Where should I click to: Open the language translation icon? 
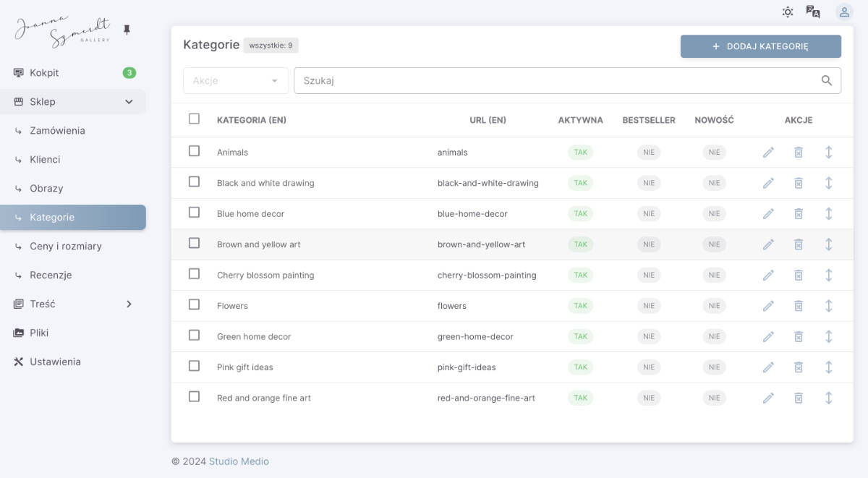pos(813,12)
